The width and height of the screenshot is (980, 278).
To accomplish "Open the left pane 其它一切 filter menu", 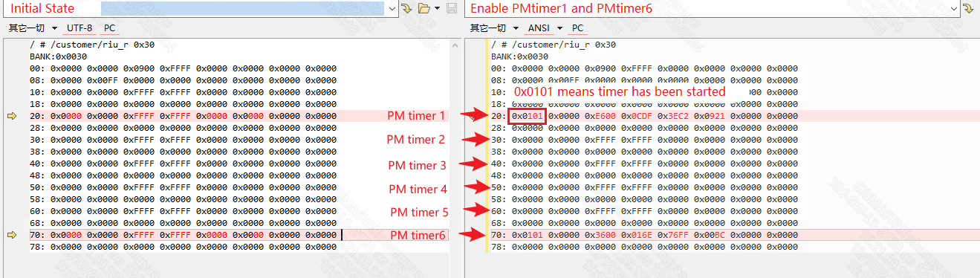I will click(30, 28).
